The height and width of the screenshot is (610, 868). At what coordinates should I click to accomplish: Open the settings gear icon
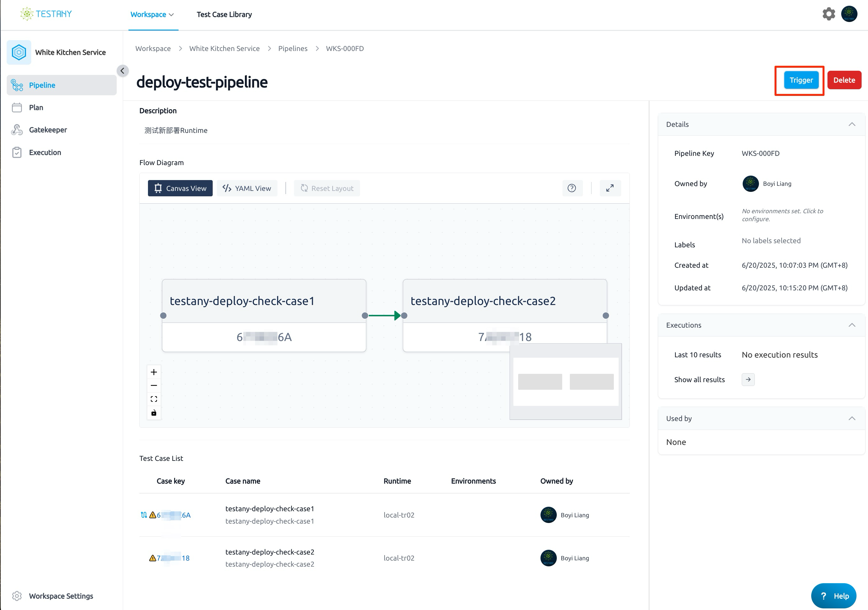click(828, 14)
